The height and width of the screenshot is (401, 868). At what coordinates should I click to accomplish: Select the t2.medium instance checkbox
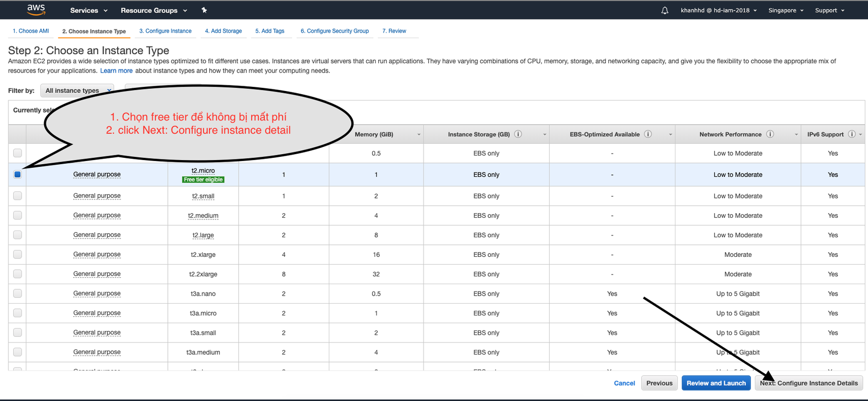coord(17,215)
